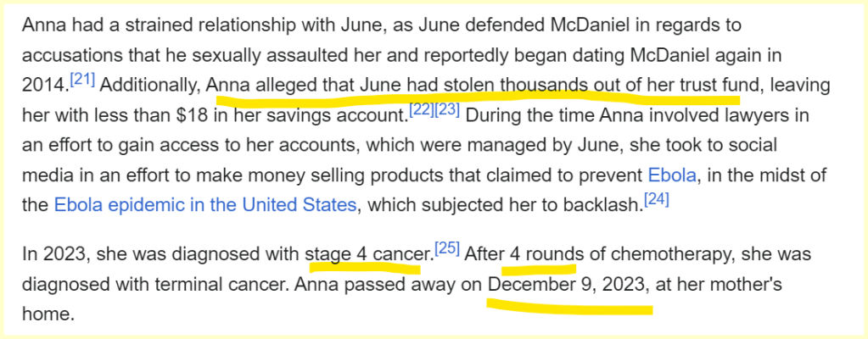
Task: Click the highlighted 'stage 4 cancer' text
Action: tap(368, 253)
